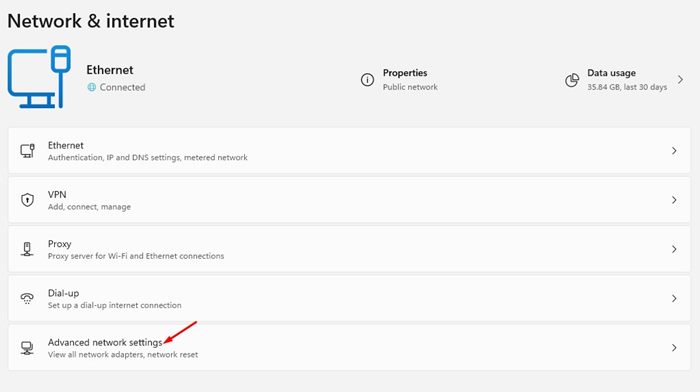Click the VPN shield icon

(x=27, y=200)
